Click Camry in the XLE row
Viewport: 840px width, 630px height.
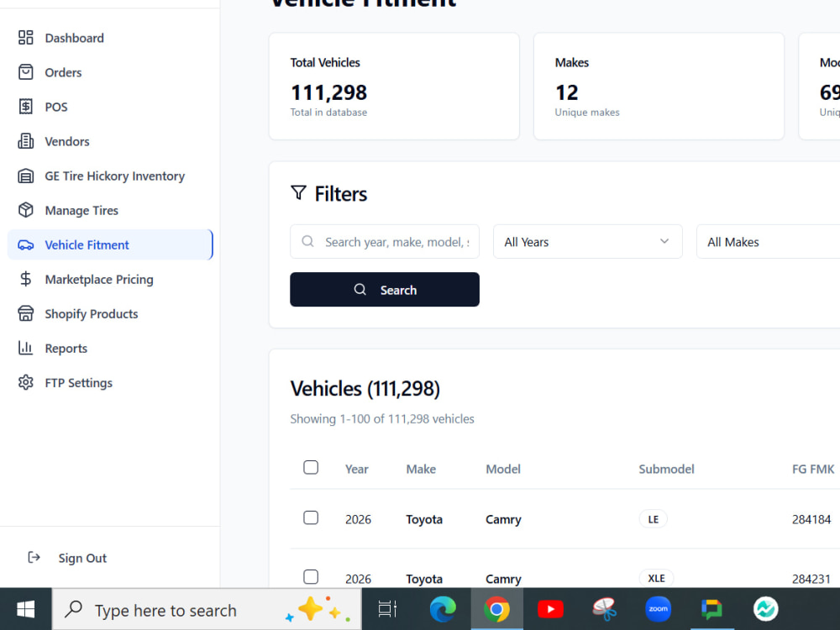tap(503, 579)
